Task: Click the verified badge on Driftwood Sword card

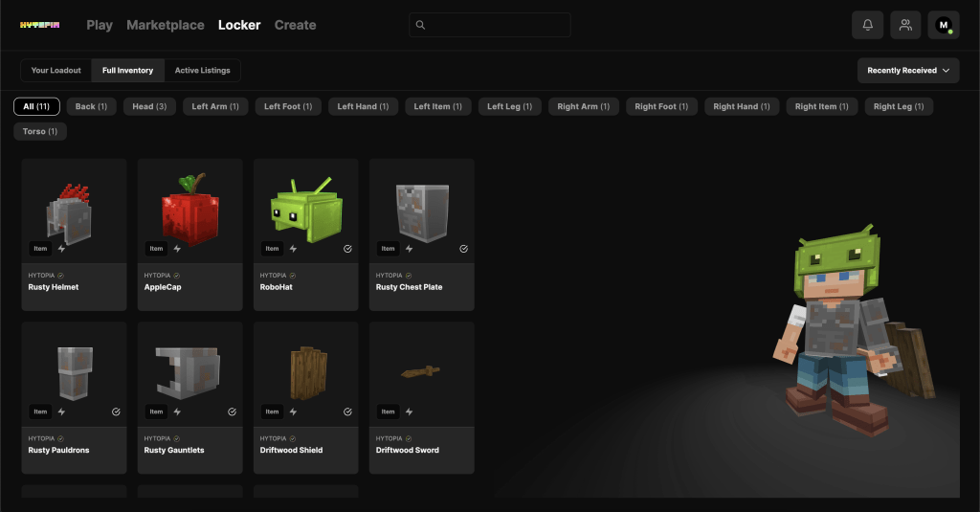Action: click(x=409, y=438)
